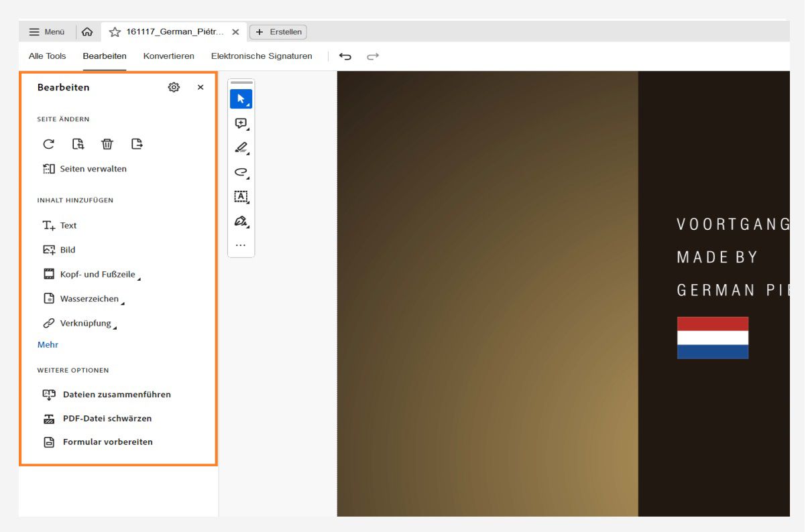Undo the last action
The image size is (806, 532).
(345, 56)
